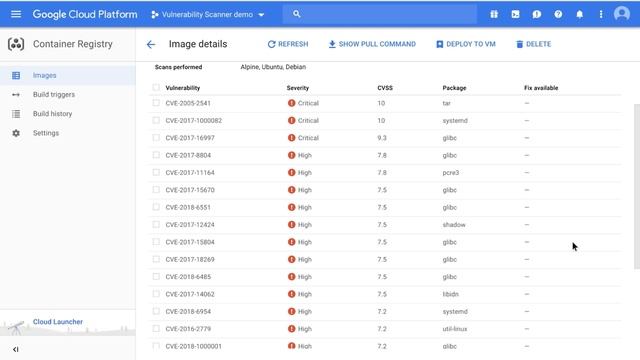Click the refresh circular arrow icon
The width and height of the screenshot is (640, 360).
[271, 44]
